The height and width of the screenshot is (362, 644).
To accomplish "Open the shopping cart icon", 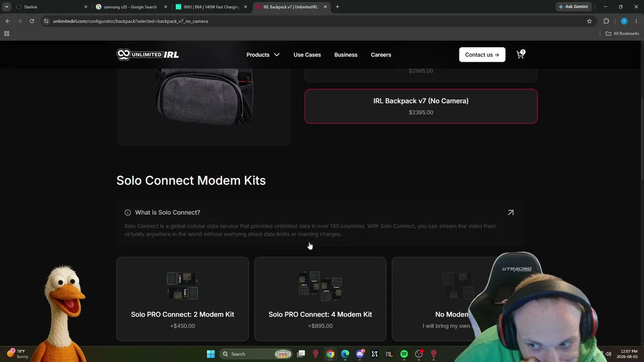I will (x=521, y=54).
